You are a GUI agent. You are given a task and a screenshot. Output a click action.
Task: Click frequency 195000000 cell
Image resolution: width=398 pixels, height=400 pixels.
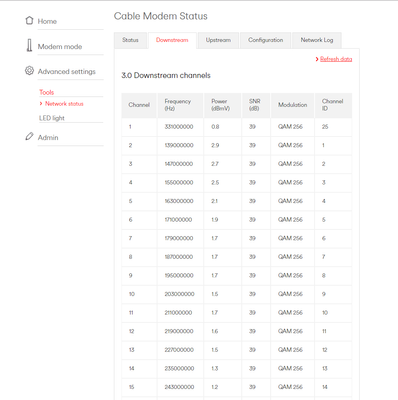pos(179,276)
